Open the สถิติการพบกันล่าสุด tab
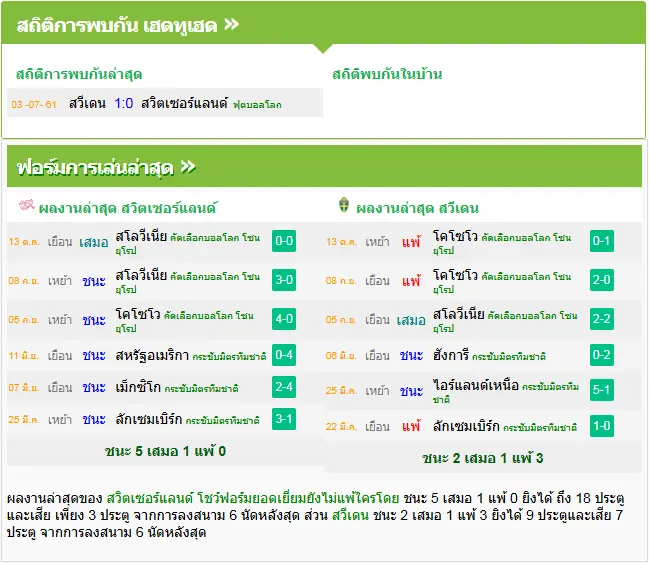The width and height of the screenshot is (649, 563). pos(79,75)
